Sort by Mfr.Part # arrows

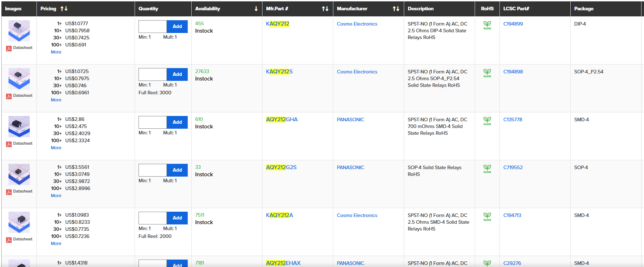pyautogui.click(x=325, y=9)
